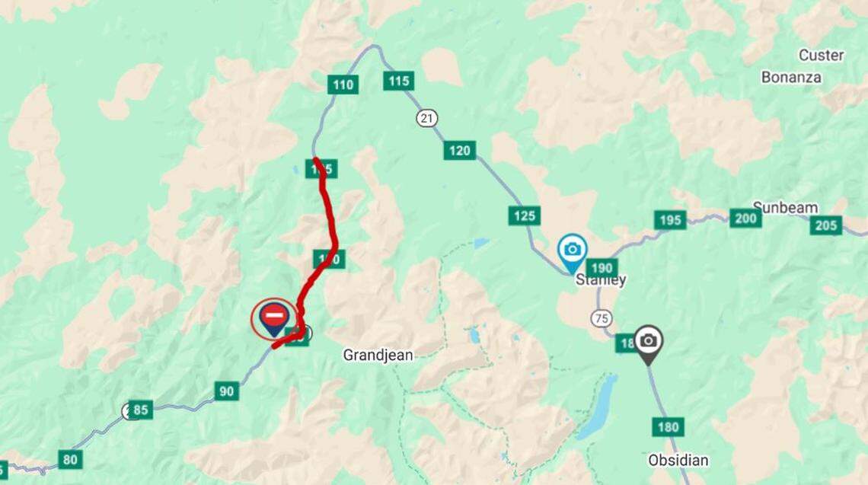Open the blue camera marker at Stanley
This screenshot has height=485, width=868.
pyautogui.click(x=573, y=254)
